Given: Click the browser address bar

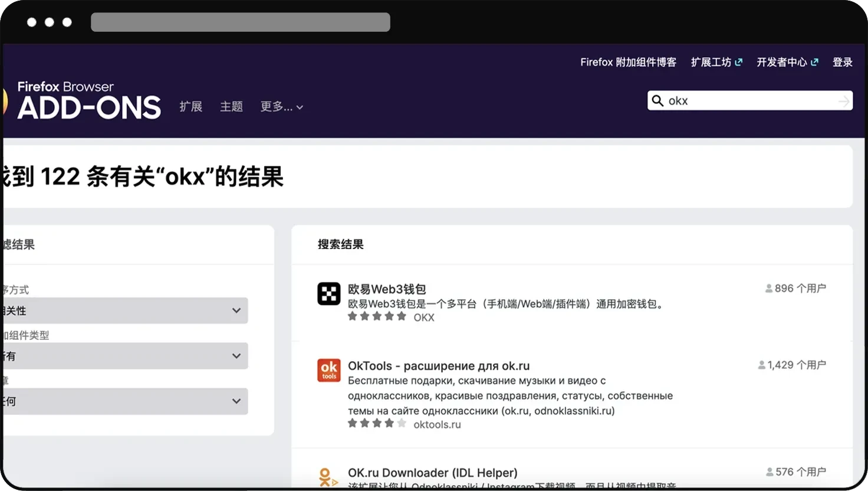Looking at the screenshot, I should (241, 22).
